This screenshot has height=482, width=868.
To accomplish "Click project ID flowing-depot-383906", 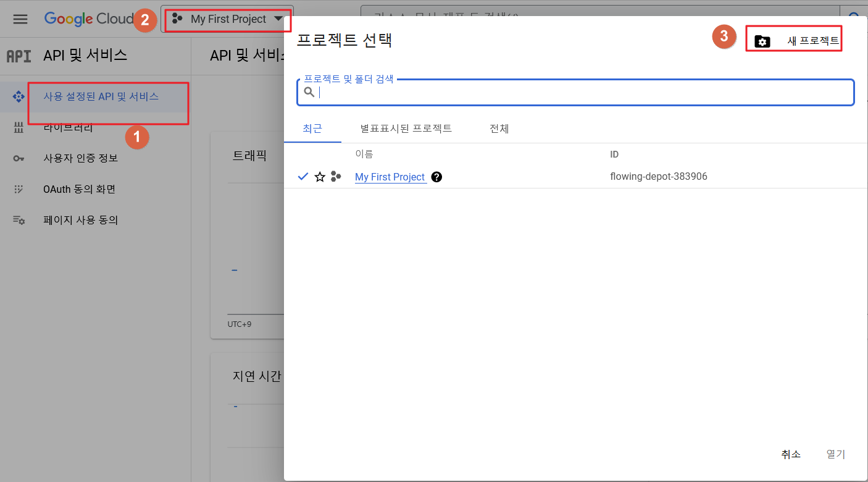I will tap(659, 177).
